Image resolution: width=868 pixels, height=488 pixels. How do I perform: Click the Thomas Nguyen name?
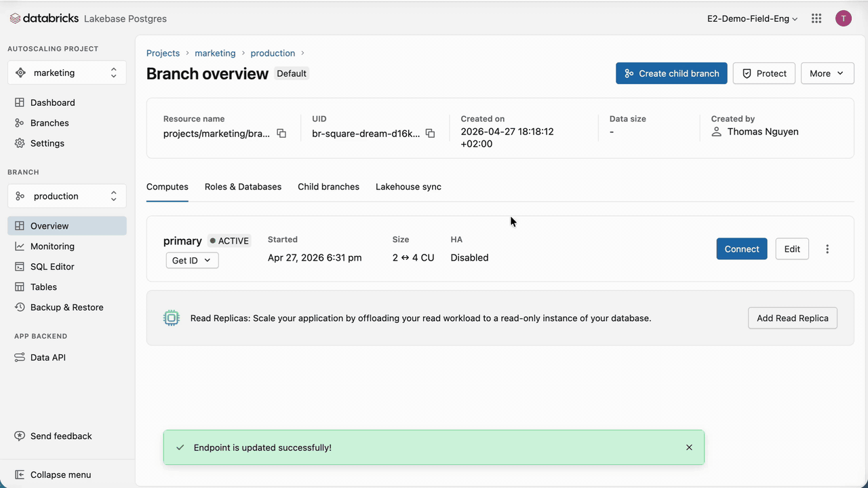[x=763, y=132]
